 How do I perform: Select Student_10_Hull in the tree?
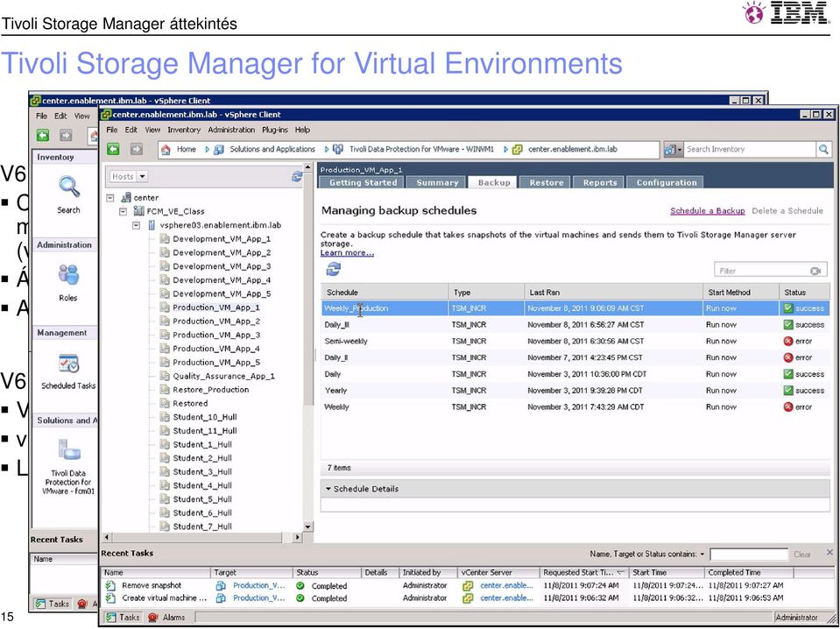[205, 417]
